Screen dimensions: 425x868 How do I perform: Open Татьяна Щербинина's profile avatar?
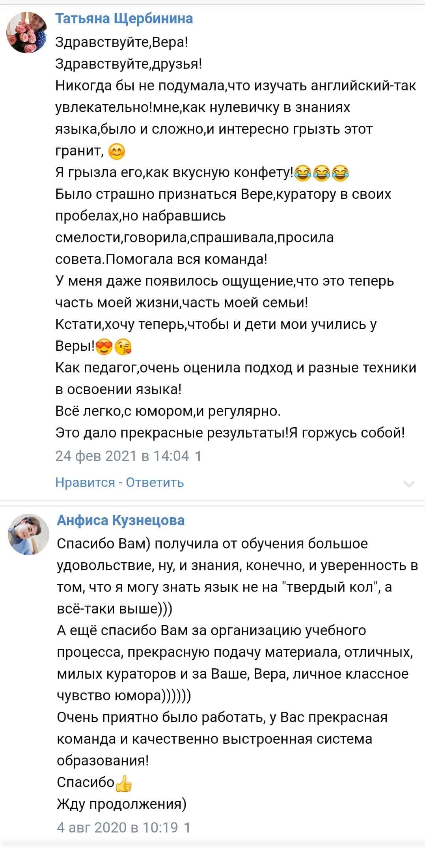click(x=27, y=32)
